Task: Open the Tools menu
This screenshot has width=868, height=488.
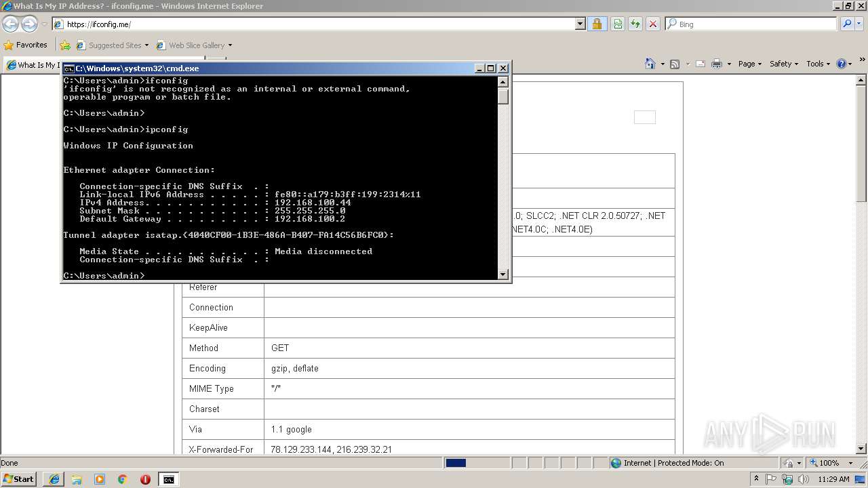Action: pyautogui.click(x=818, y=64)
